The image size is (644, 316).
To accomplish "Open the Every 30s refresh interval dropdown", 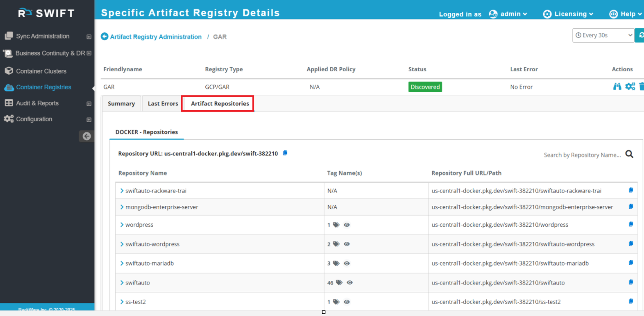I will click(603, 35).
